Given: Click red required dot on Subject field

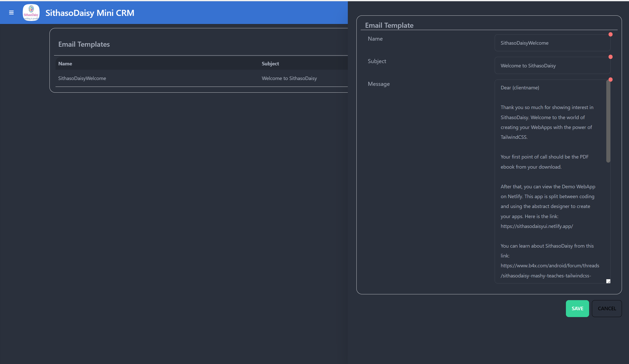Looking at the screenshot, I should point(610,57).
